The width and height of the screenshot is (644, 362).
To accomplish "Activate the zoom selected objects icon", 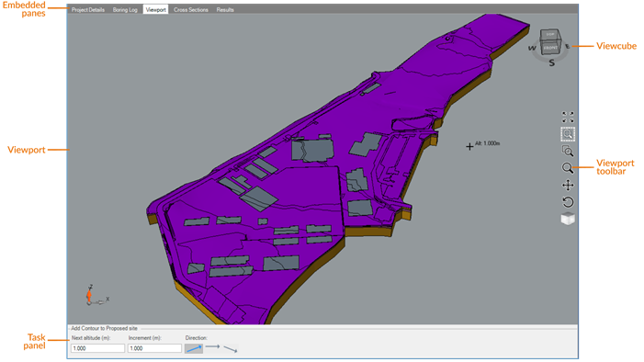I will click(568, 152).
